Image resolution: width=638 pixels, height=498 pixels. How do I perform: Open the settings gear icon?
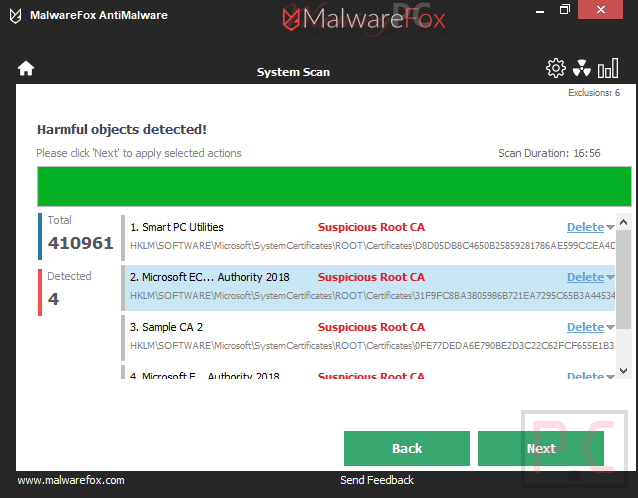click(x=555, y=68)
